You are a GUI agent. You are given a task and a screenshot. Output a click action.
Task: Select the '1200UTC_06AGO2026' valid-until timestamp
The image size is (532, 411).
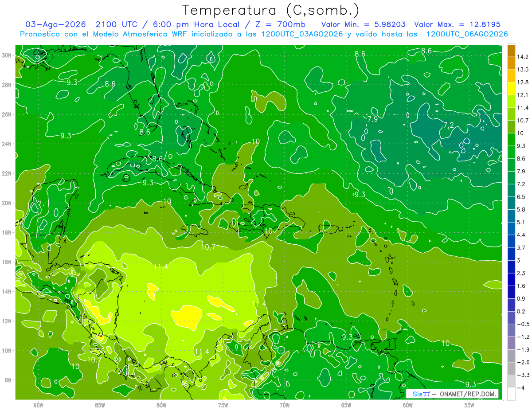[467, 34]
